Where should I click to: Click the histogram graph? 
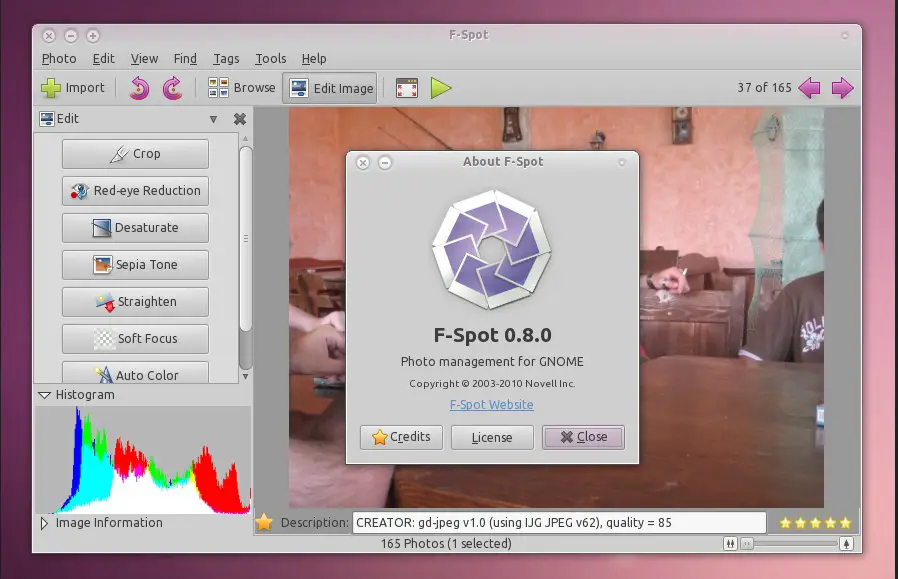coord(143,460)
